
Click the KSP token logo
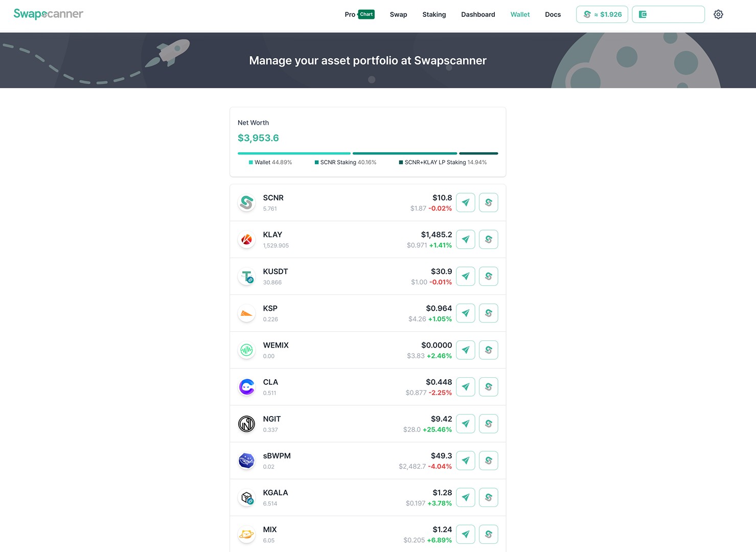(x=247, y=313)
